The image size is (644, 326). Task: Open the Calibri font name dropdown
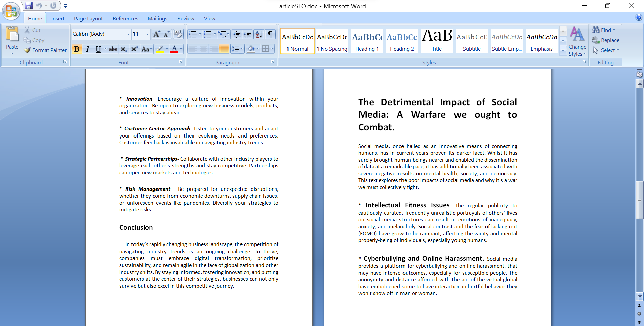128,34
